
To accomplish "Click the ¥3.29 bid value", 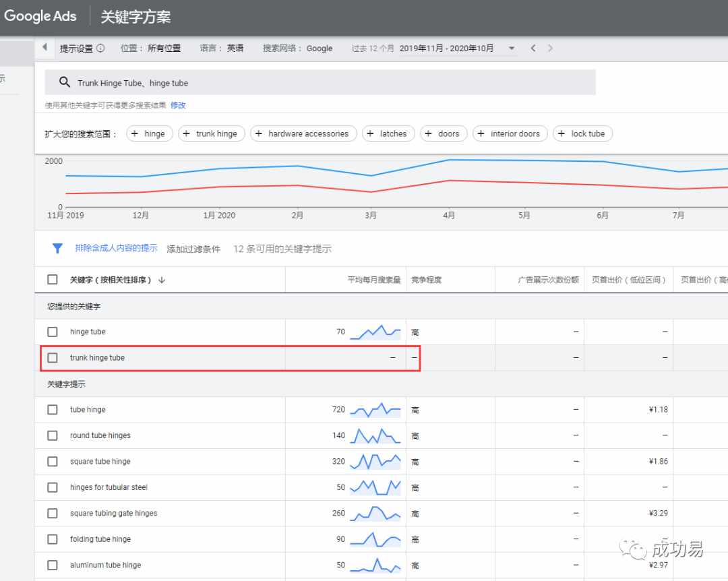I will tap(659, 513).
